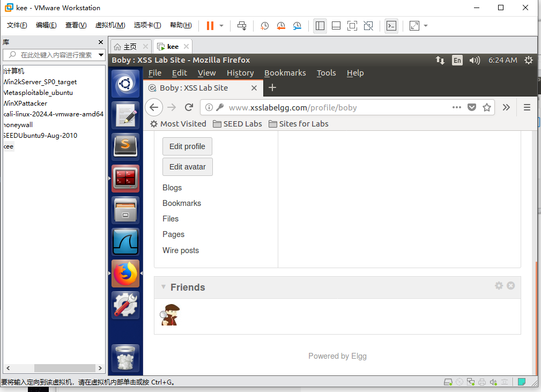Revert to the previous snapshot with the orange arrow icon
This screenshot has height=392, width=541.
(281, 26)
